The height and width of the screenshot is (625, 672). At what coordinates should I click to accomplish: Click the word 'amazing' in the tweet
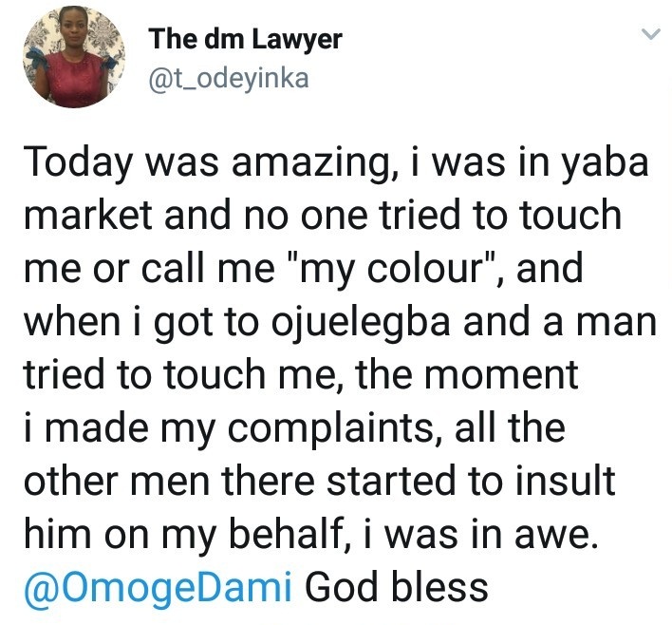click(308, 164)
